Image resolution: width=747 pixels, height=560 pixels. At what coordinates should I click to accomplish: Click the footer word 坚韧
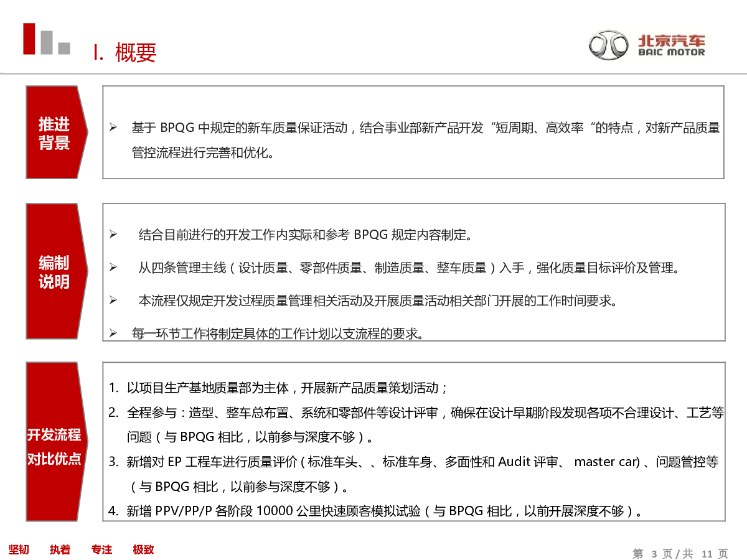coord(19,549)
